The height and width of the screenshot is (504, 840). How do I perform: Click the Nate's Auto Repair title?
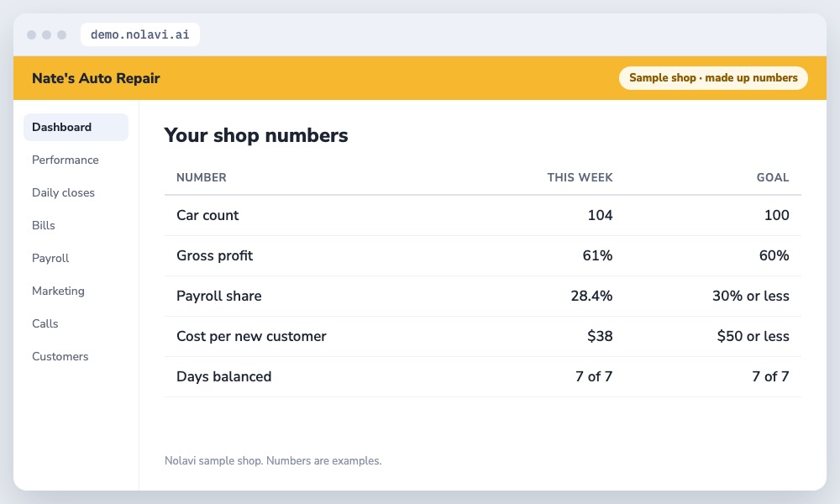96,78
